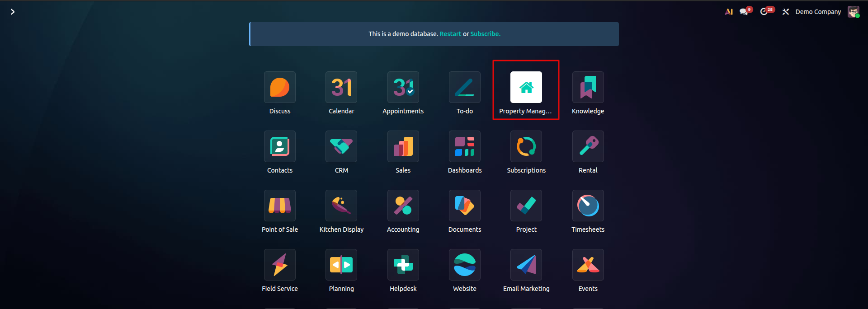This screenshot has width=868, height=309.
Task: Open the Timesheets app
Action: click(x=588, y=206)
